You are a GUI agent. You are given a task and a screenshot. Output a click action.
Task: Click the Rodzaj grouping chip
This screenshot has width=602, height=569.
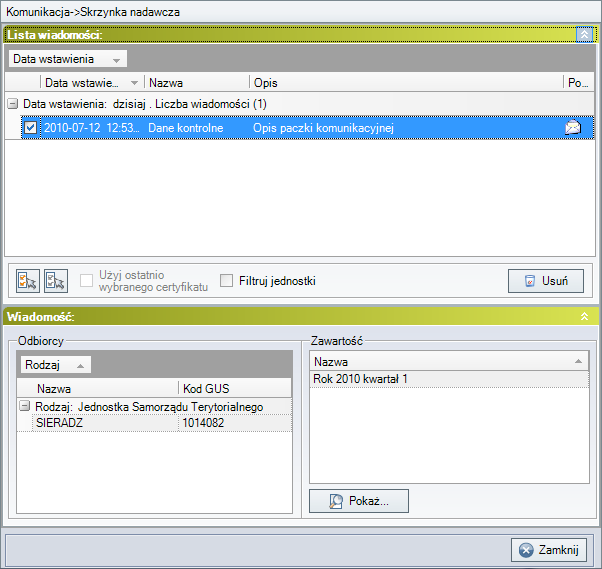click(x=56, y=365)
